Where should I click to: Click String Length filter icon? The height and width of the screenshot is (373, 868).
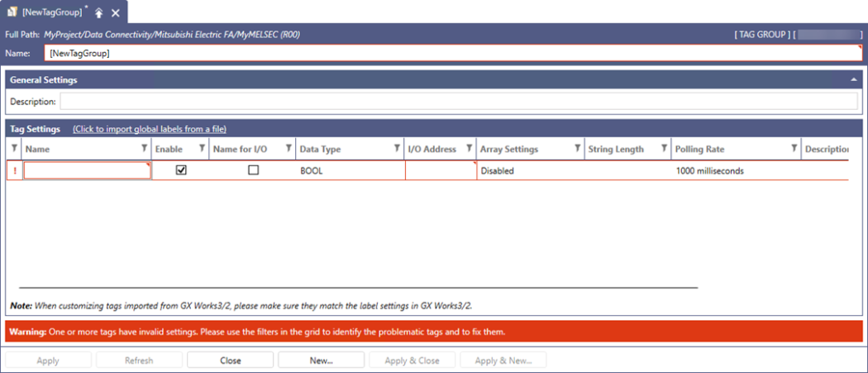664,149
